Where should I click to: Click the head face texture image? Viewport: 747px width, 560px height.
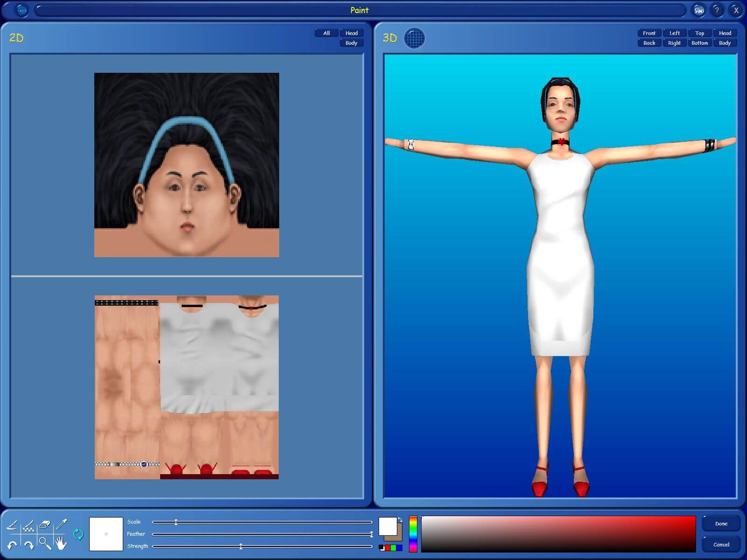[x=187, y=165]
